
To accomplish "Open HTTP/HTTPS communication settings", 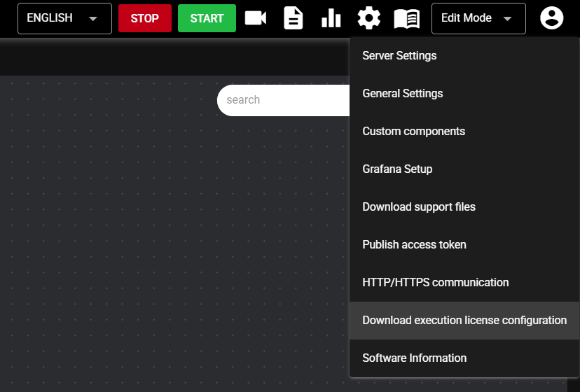I will coord(464,282).
